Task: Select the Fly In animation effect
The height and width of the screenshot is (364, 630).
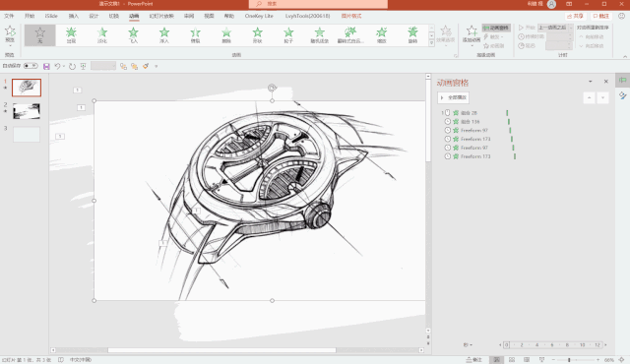Action: (x=133, y=34)
